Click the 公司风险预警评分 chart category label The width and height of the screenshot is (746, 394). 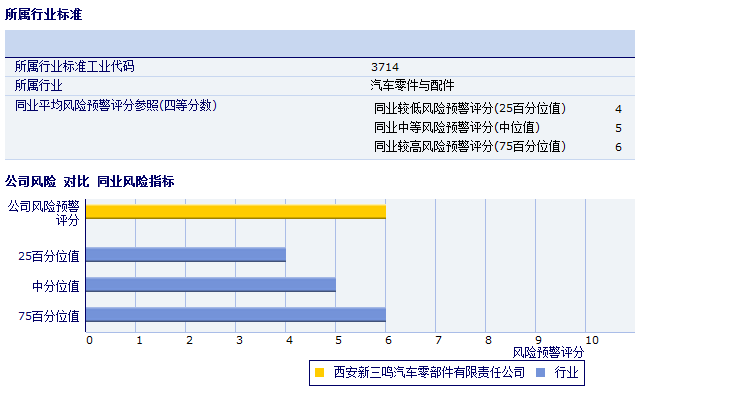point(43,213)
